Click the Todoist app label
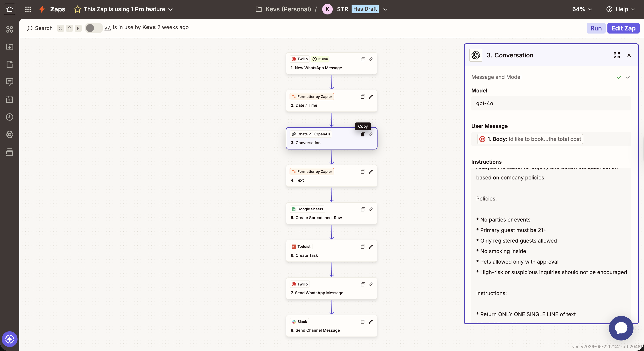The height and width of the screenshot is (351, 644). 301,246
